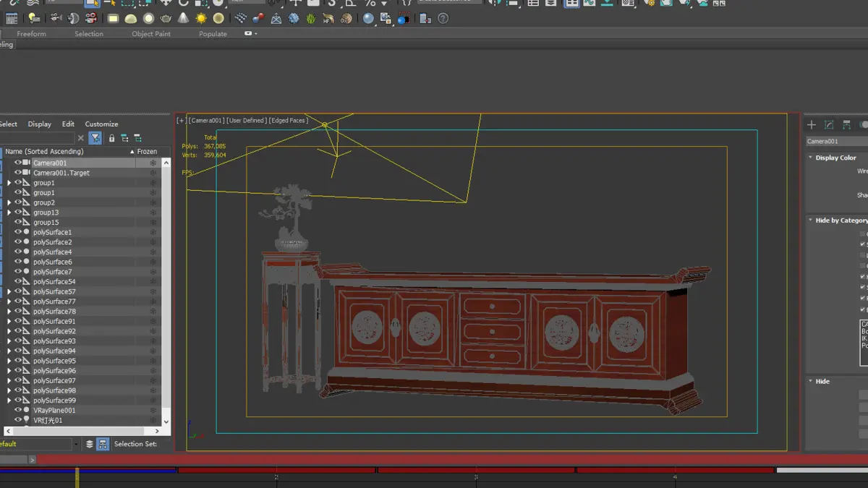Click the blue fuzzy ball icon
Screen dimensions: 868x488
point(294,18)
